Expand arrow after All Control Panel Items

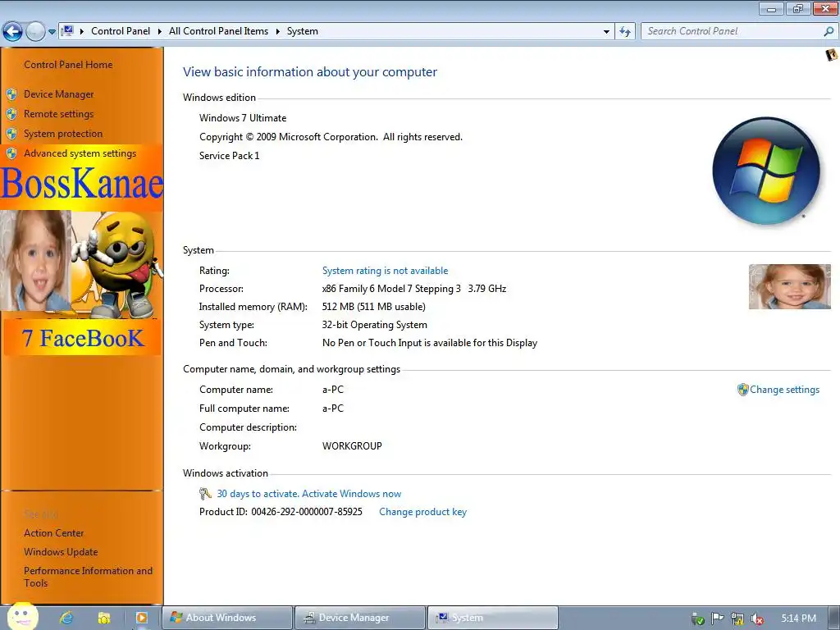coord(277,31)
